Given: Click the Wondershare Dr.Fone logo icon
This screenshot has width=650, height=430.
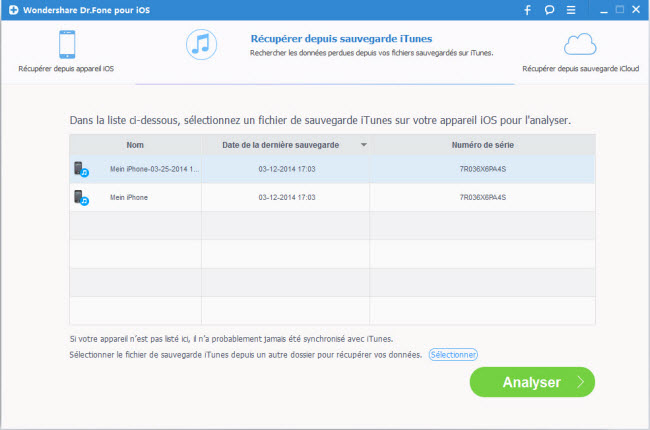Looking at the screenshot, I should pos(11,10).
